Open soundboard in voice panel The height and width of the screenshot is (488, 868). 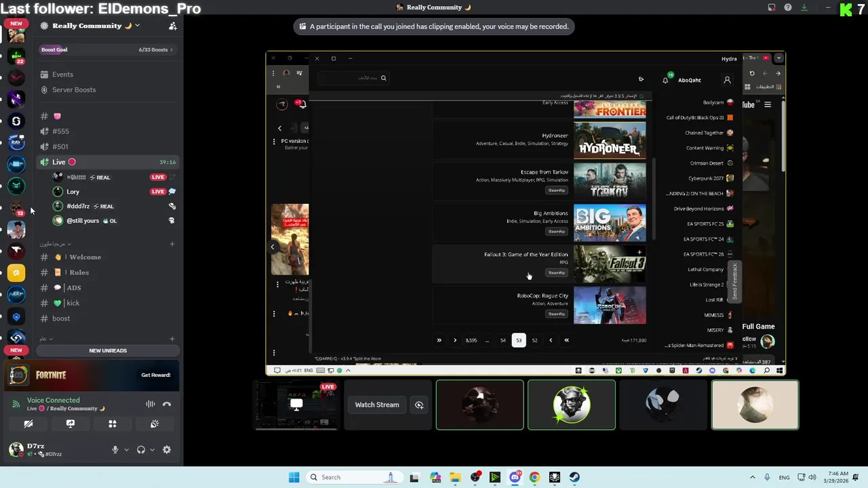(x=155, y=424)
